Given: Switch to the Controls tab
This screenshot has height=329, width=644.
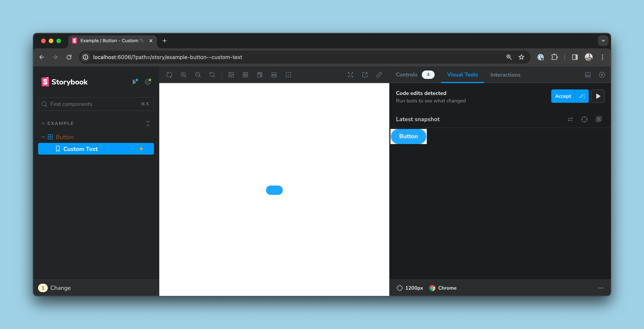Looking at the screenshot, I should tap(407, 75).
